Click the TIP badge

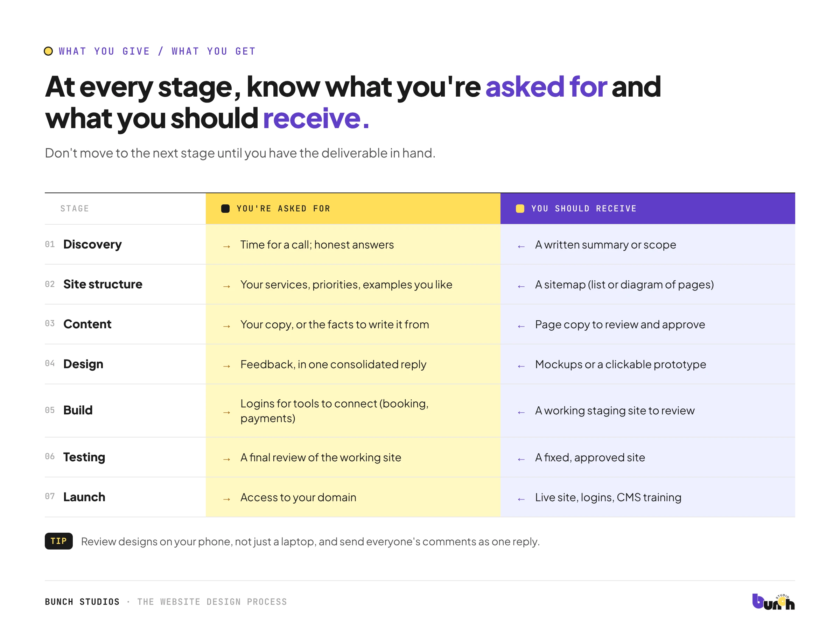(59, 541)
